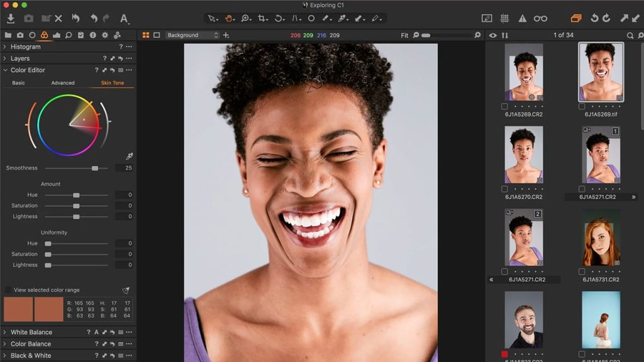
Task: Open the Background layer dropdown
Action: point(192,35)
